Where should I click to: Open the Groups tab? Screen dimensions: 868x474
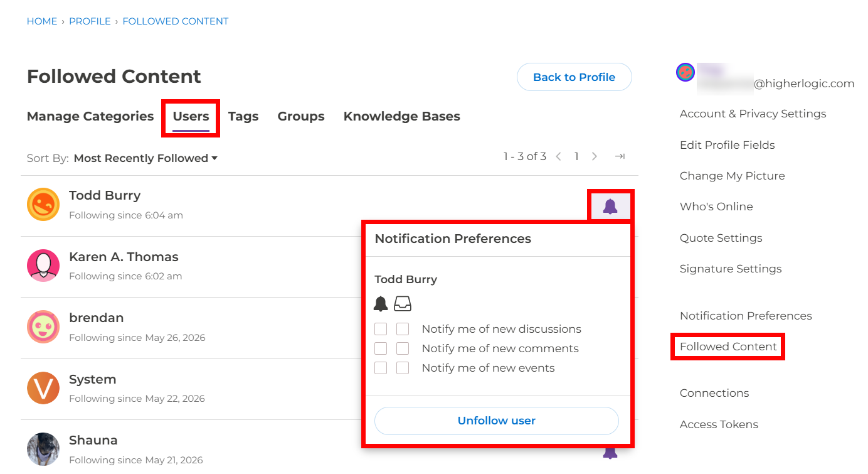[301, 116]
